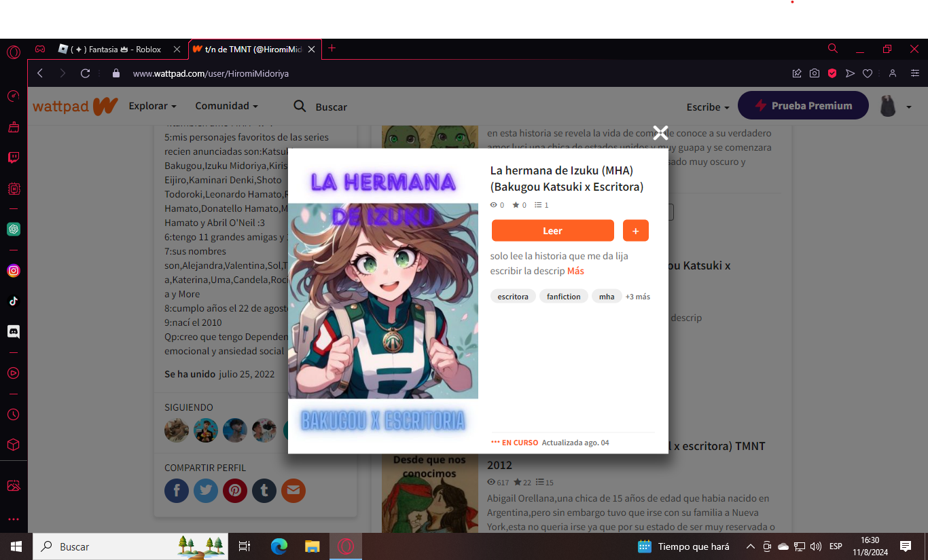Click the Wattpad Buscar search field

pyautogui.click(x=332, y=107)
